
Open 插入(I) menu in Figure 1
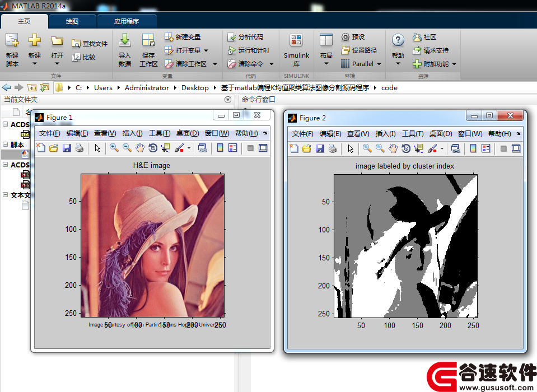[x=132, y=133]
